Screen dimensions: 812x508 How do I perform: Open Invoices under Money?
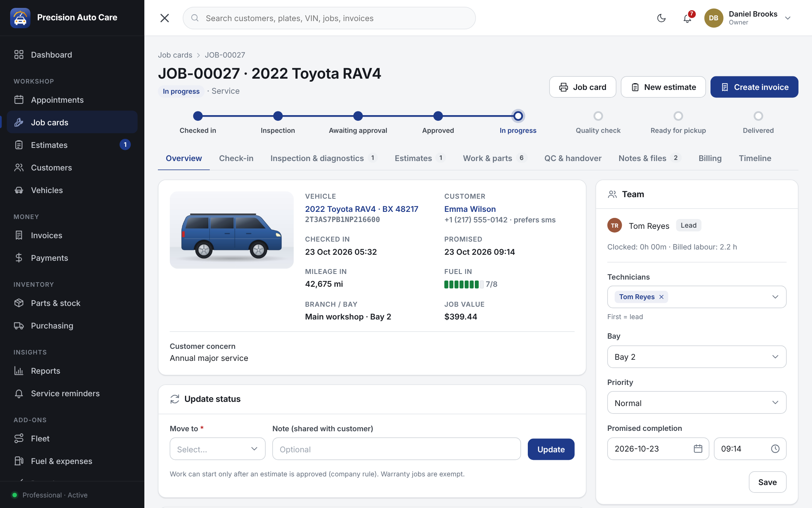point(72,235)
